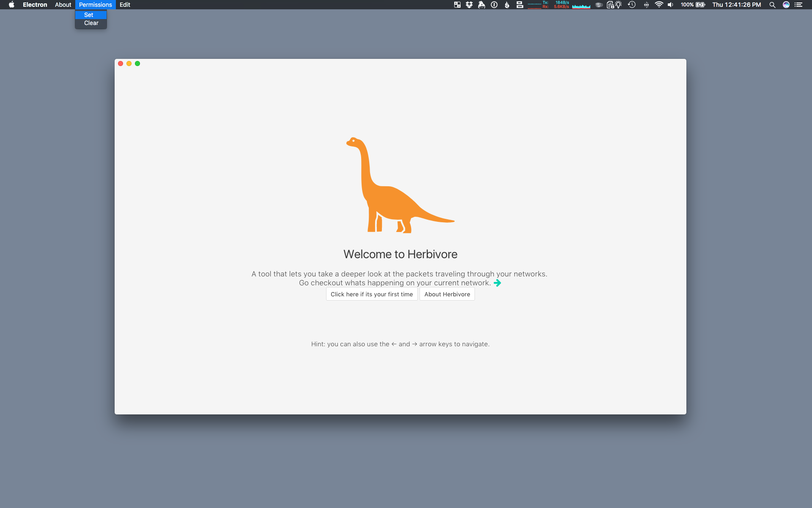Choose Clear from the Permissions menu
The image size is (812, 508).
(x=91, y=23)
